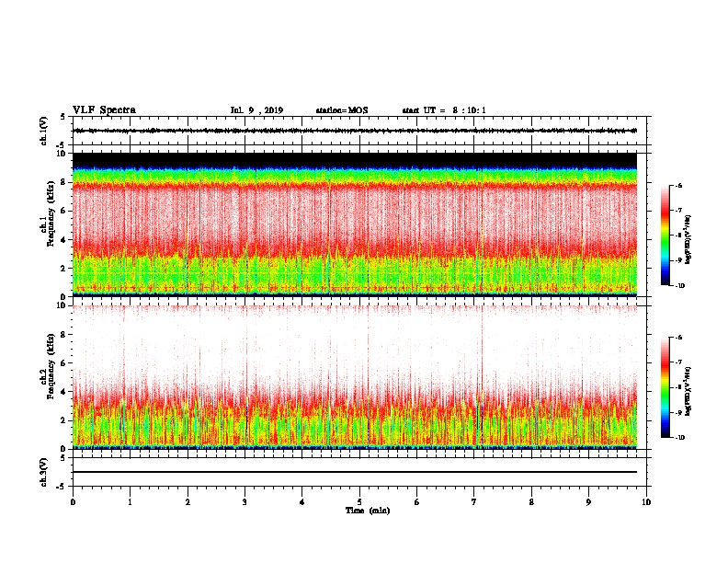Click the "10" tick at time axis end

coord(646,502)
